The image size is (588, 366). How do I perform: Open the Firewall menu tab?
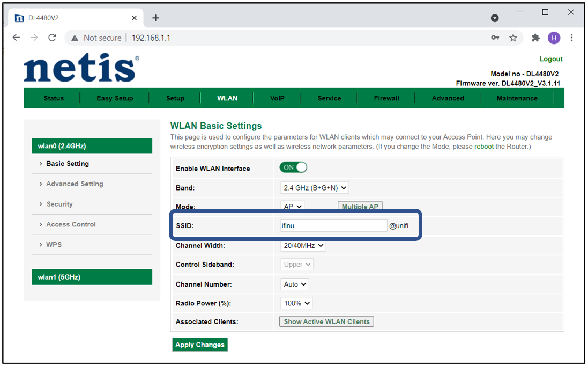386,98
